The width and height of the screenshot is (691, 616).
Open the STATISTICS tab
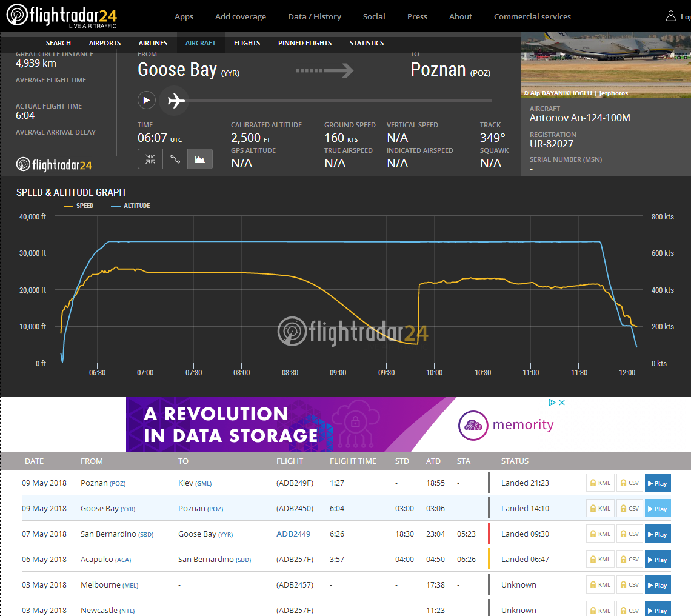[x=367, y=43]
